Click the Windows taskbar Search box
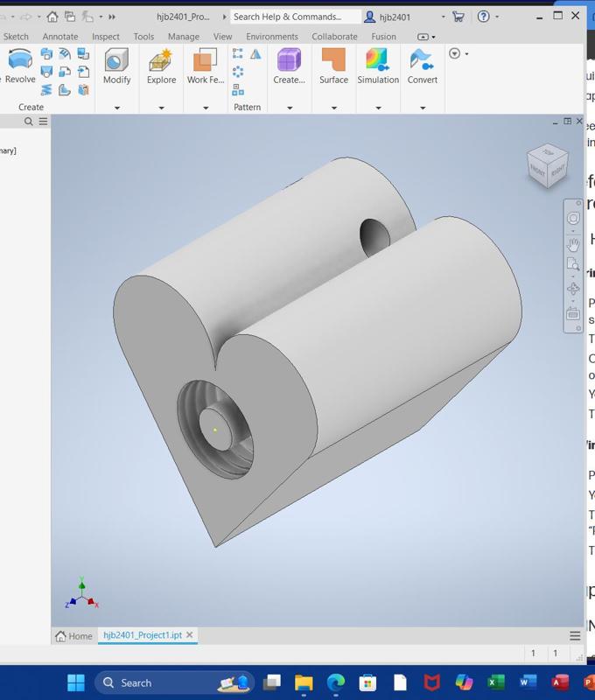Image resolution: width=595 pixels, height=700 pixels. click(x=174, y=682)
